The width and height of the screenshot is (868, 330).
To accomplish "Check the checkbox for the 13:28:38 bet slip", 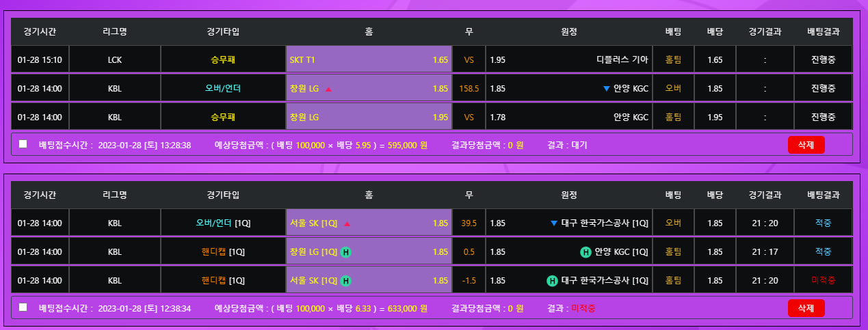I will [x=23, y=144].
